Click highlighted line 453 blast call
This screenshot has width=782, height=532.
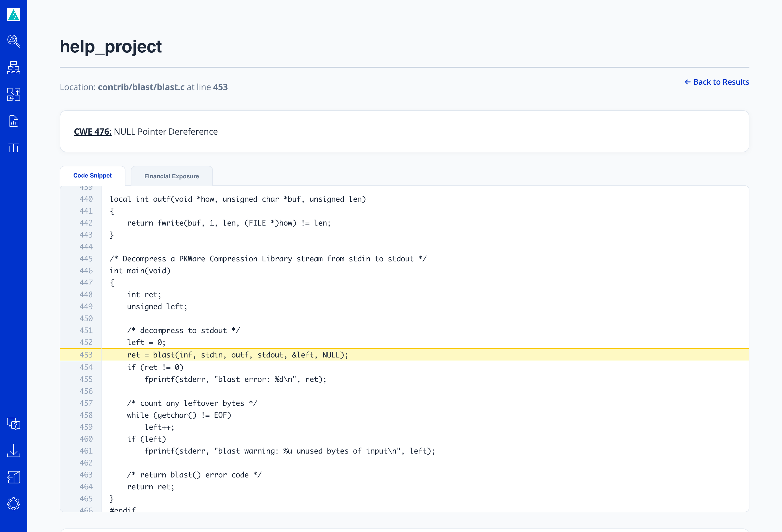point(238,355)
